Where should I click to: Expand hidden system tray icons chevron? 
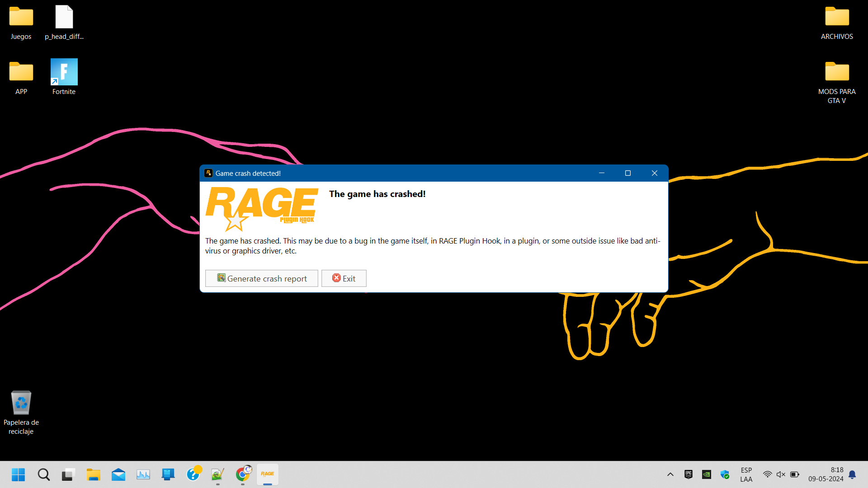(x=670, y=474)
